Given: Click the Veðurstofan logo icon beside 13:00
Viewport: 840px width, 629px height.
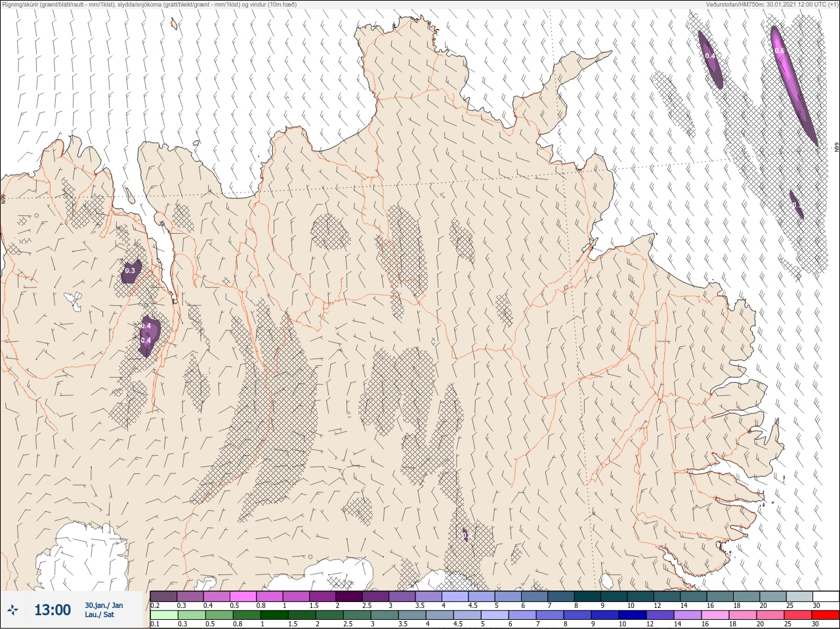Looking at the screenshot, I should 12,611.
